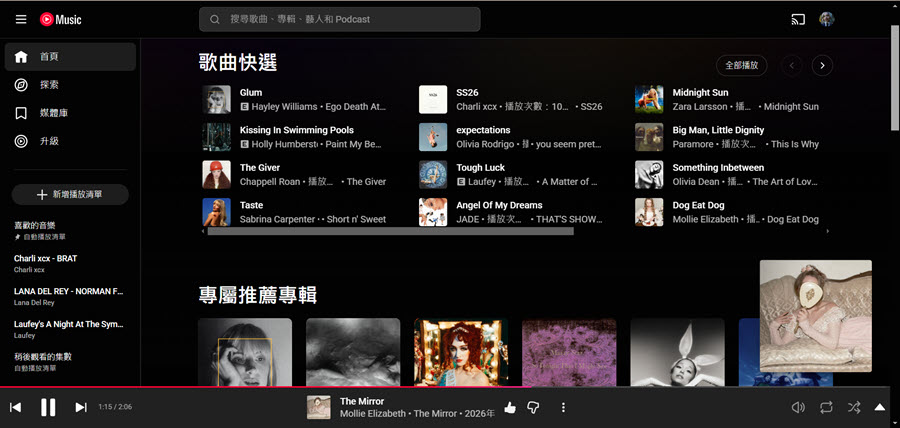Viewport: 900px width, 428px height.
Task: Open the grey cloudy recommended album cover
Action: 353,352
